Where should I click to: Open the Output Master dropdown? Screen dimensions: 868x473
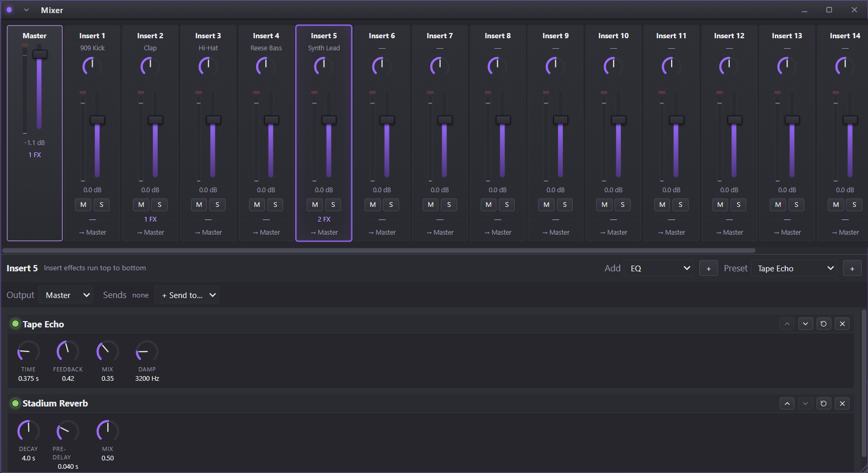tap(66, 295)
